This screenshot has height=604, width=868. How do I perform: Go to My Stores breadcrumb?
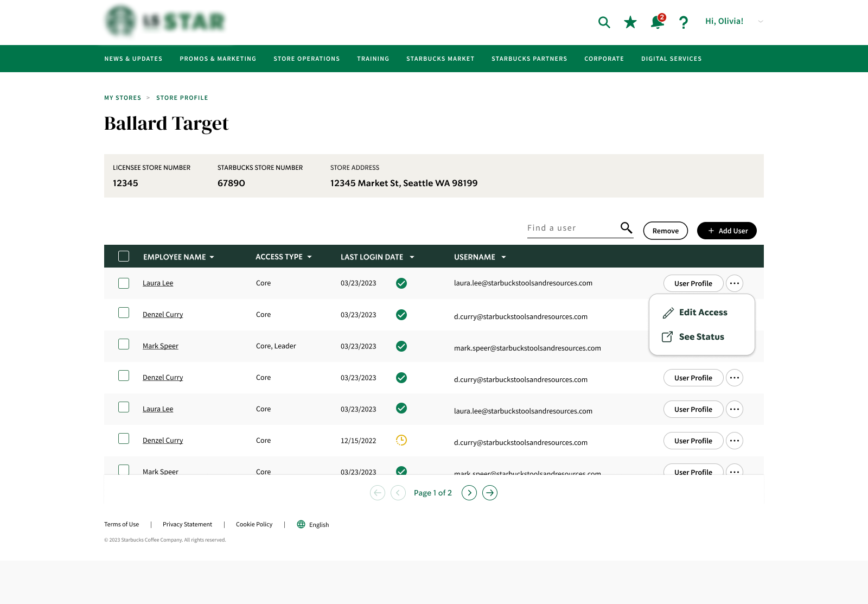click(123, 98)
